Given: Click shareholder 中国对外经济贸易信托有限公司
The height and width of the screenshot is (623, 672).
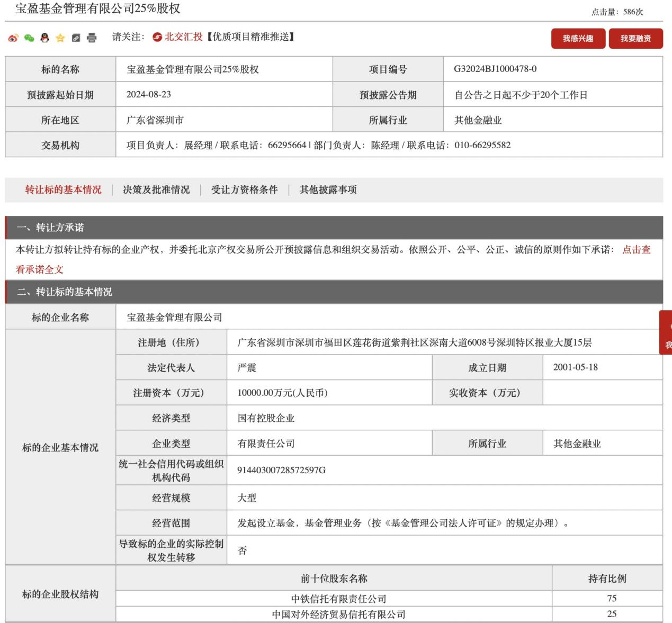Looking at the screenshot, I should pos(338,615).
